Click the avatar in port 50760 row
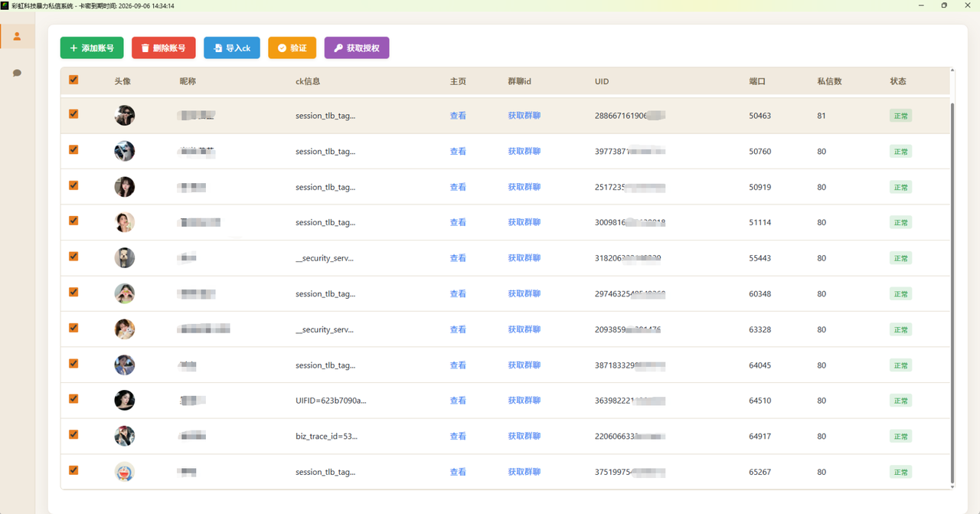Viewport: 980px width, 514px height. click(125, 152)
